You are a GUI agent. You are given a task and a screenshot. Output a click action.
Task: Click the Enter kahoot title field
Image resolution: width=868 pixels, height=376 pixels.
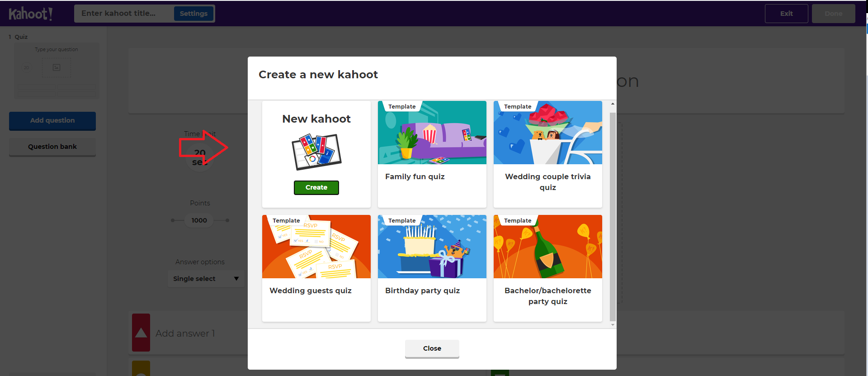pos(124,14)
